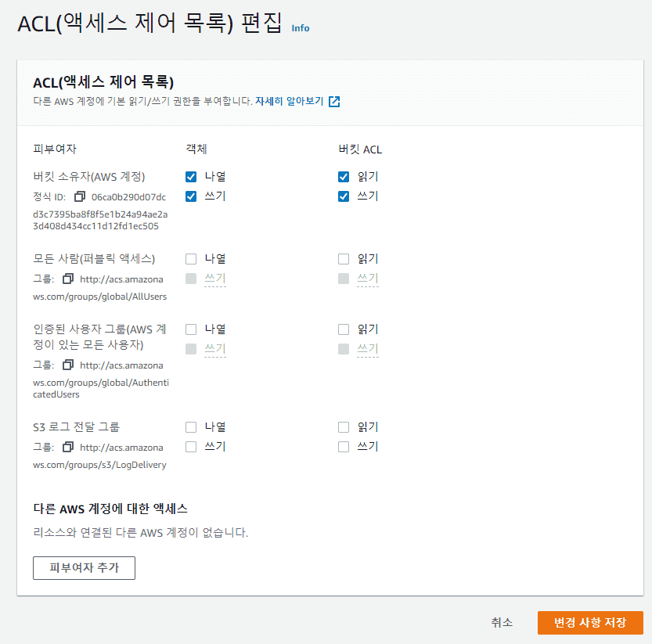
Task: Check bucket ACL 쓰기 for S3 log delivery group
Action: [x=344, y=447]
